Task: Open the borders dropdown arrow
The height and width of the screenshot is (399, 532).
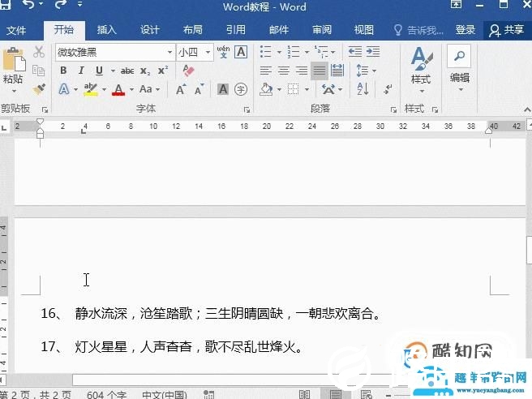Action: [307, 89]
